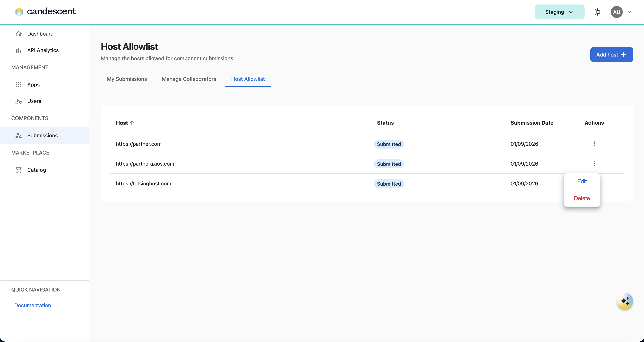The image size is (644, 342).
Task: Click the Dashboard home icon
Action: (19, 33)
